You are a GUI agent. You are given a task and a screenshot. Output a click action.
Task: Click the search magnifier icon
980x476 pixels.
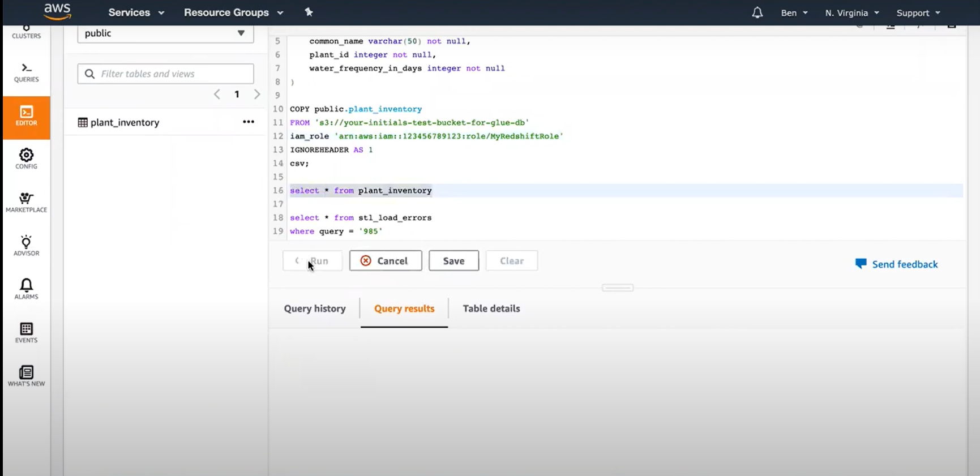click(89, 74)
